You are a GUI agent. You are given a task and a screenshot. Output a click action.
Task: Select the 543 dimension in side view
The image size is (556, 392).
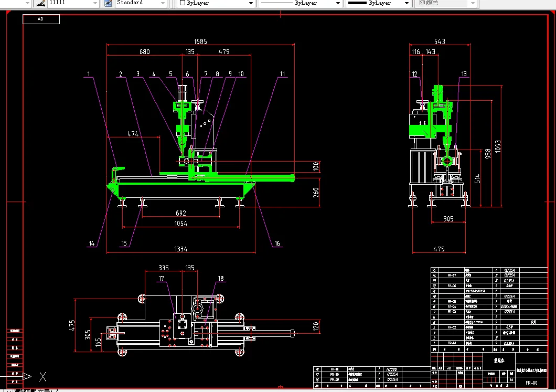click(440, 41)
